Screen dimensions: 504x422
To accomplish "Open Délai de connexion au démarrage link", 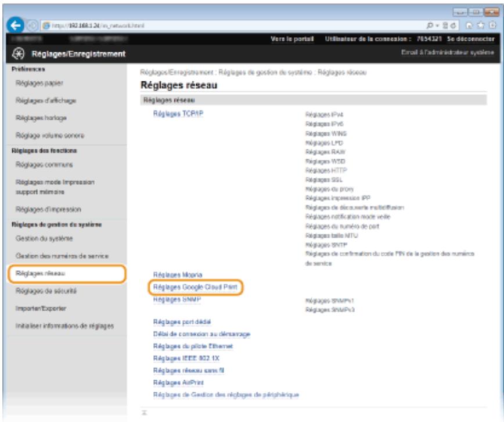I will [201, 334].
